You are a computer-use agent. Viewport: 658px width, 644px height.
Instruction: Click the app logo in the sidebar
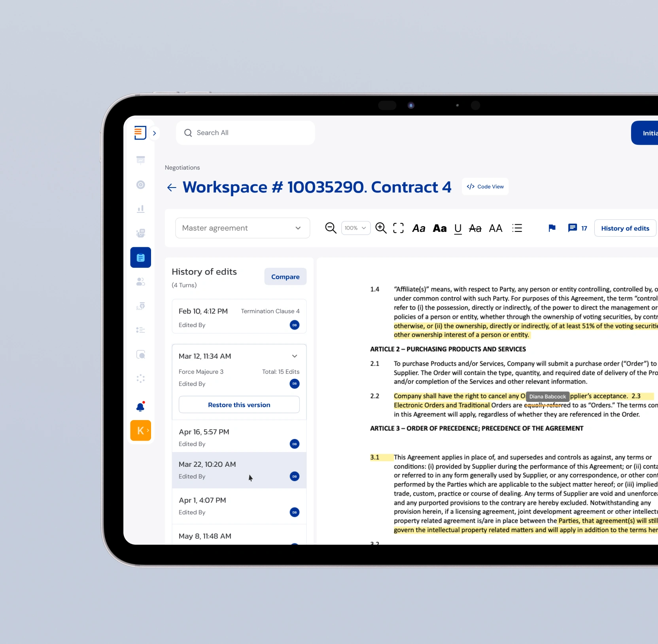pyautogui.click(x=140, y=133)
